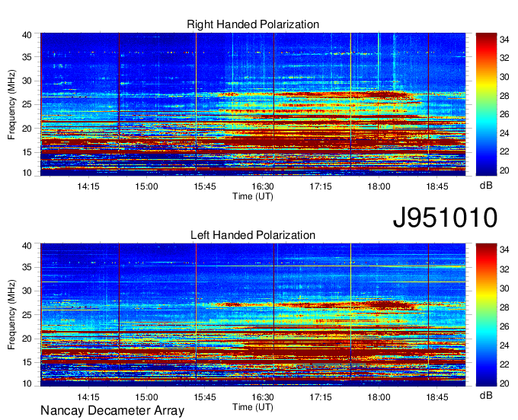Click 15 MHz tick on Left Handed frequency axis
Image resolution: width=518 pixels, height=420 pixels.
click(27, 363)
